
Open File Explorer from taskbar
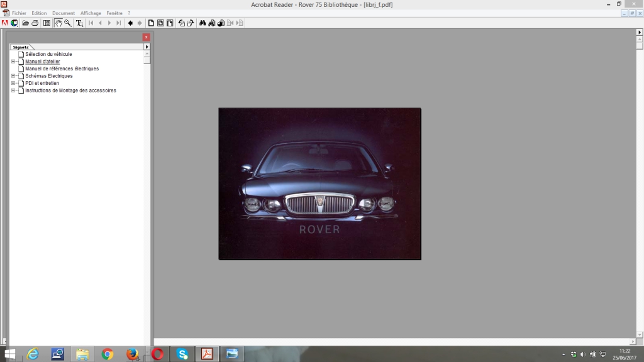(x=82, y=354)
